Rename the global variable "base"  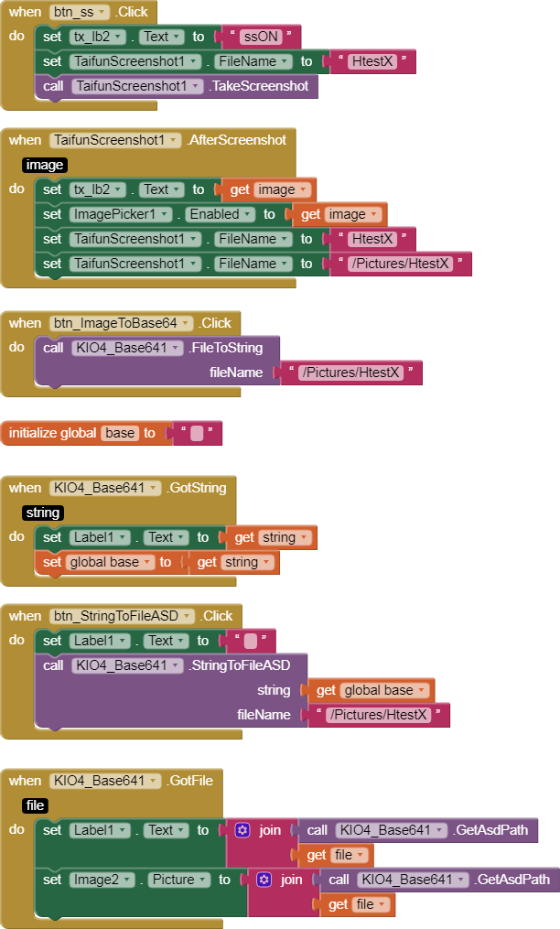tap(120, 433)
